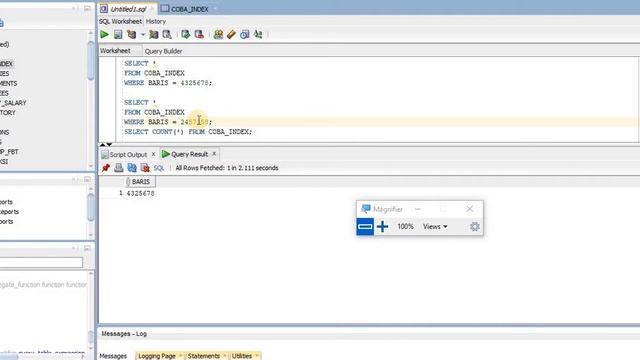Close the Utilities log tab

pos(257,356)
